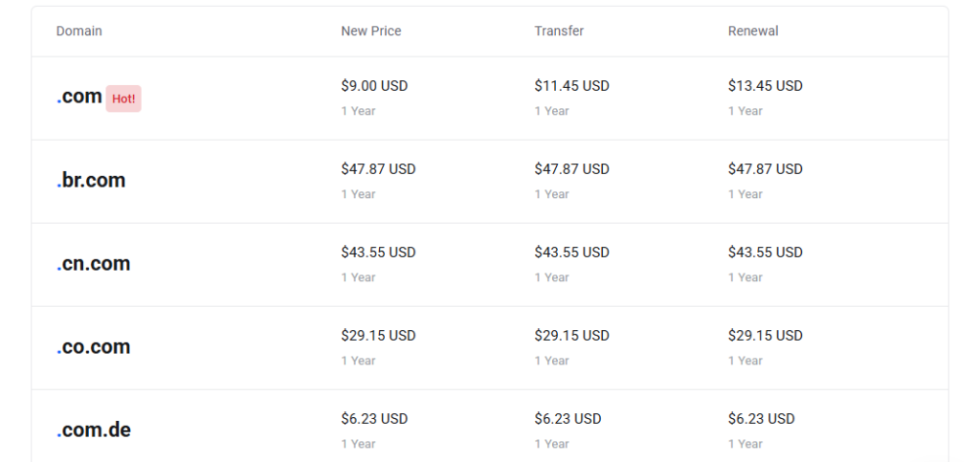Click the .co.com renewal price $29.15 USD

pyautogui.click(x=765, y=336)
